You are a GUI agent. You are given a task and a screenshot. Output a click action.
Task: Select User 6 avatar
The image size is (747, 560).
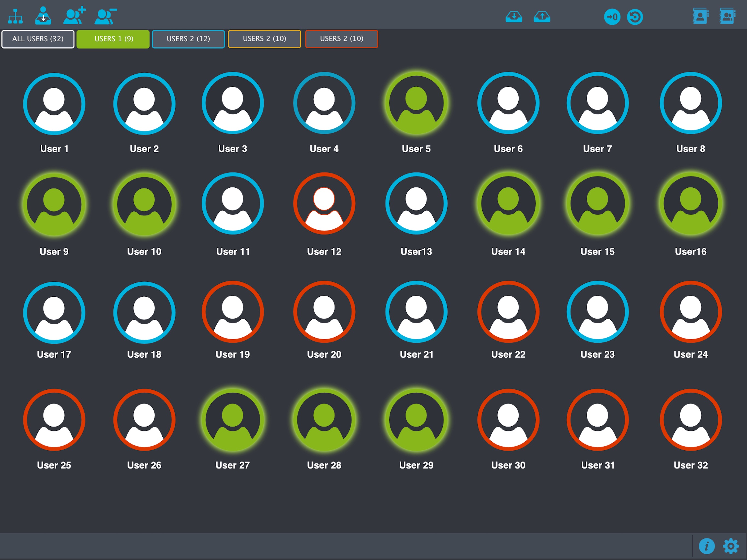[x=508, y=103]
